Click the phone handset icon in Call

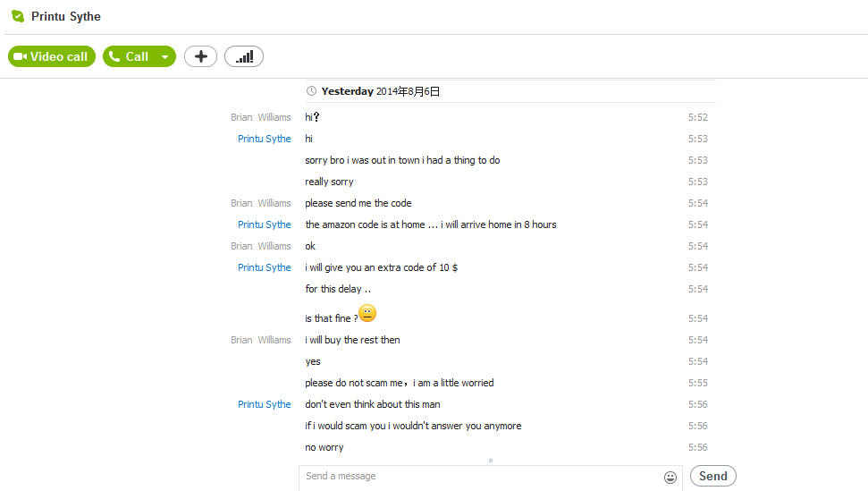coord(114,56)
